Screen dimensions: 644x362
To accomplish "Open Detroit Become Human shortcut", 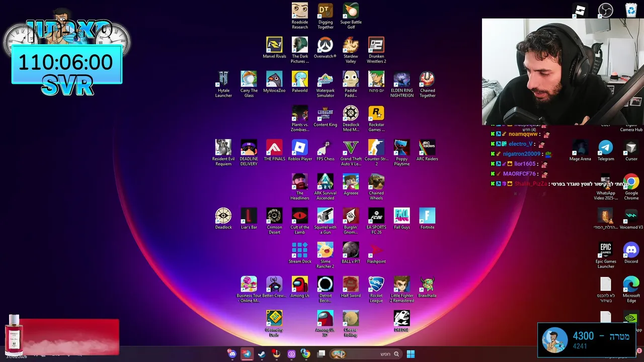I will click(x=326, y=290).
